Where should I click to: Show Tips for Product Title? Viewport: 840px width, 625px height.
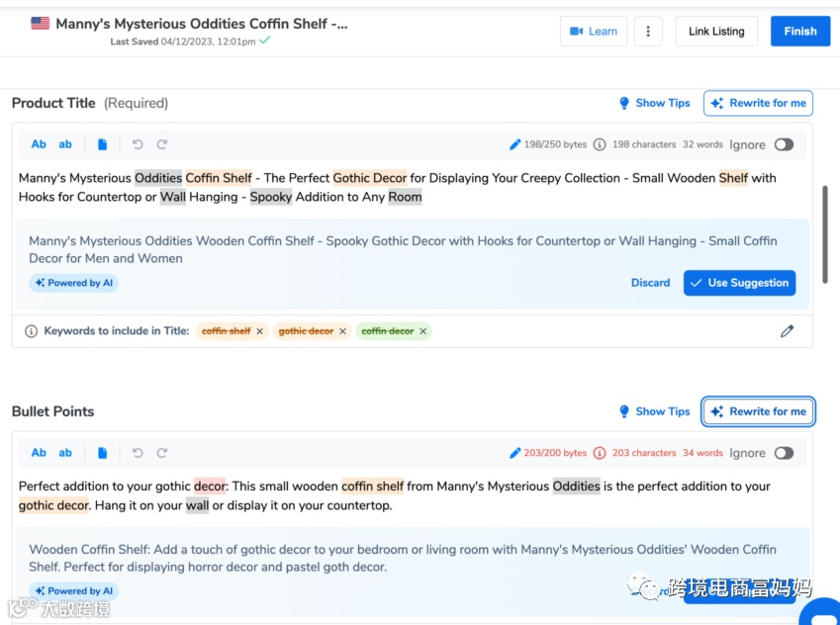coord(655,103)
